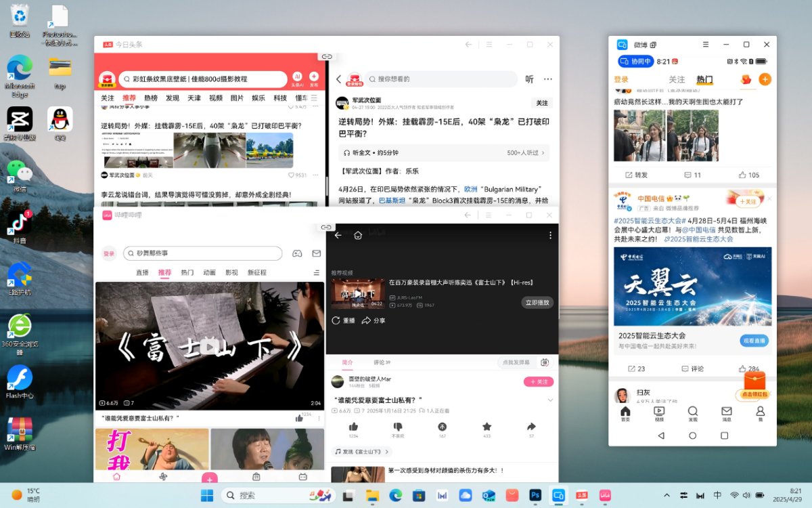812x508 pixels.
Task: Click the Toutiao split-view link handle
Action: 326,57
